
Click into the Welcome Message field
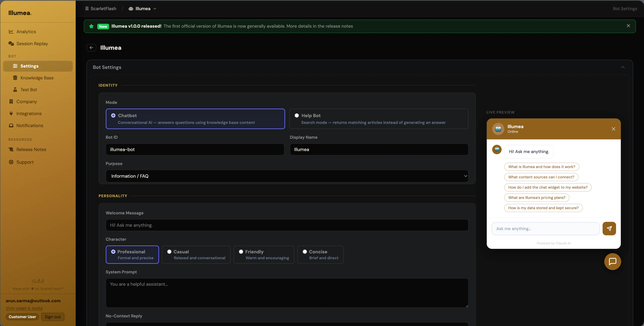(x=287, y=225)
